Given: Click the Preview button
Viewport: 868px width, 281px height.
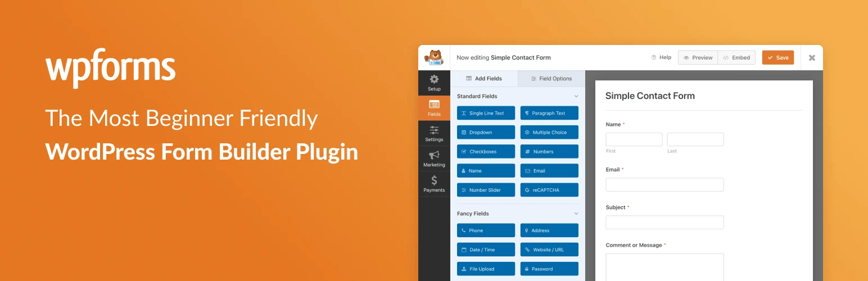Looking at the screenshot, I should coord(698,57).
